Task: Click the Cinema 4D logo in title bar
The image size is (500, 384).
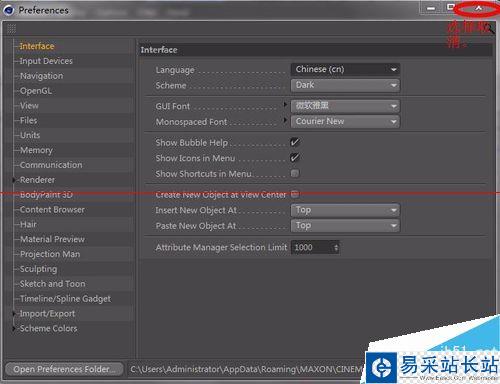Action: [x=8, y=10]
